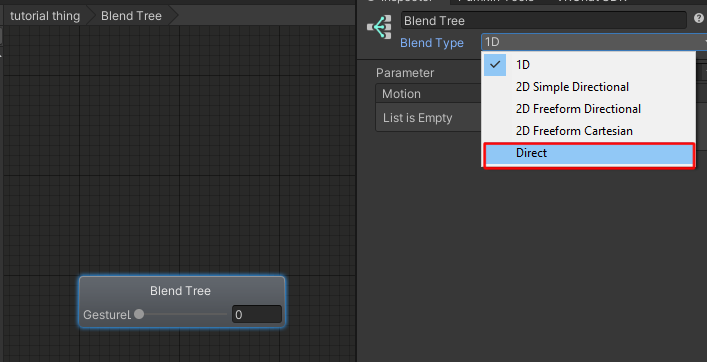Click the Motion column header

(401, 94)
